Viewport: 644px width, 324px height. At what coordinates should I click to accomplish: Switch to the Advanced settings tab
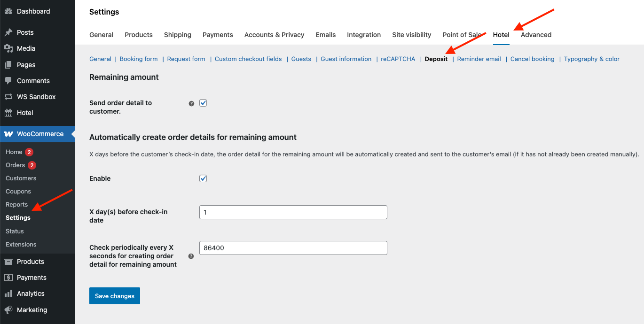(x=536, y=35)
